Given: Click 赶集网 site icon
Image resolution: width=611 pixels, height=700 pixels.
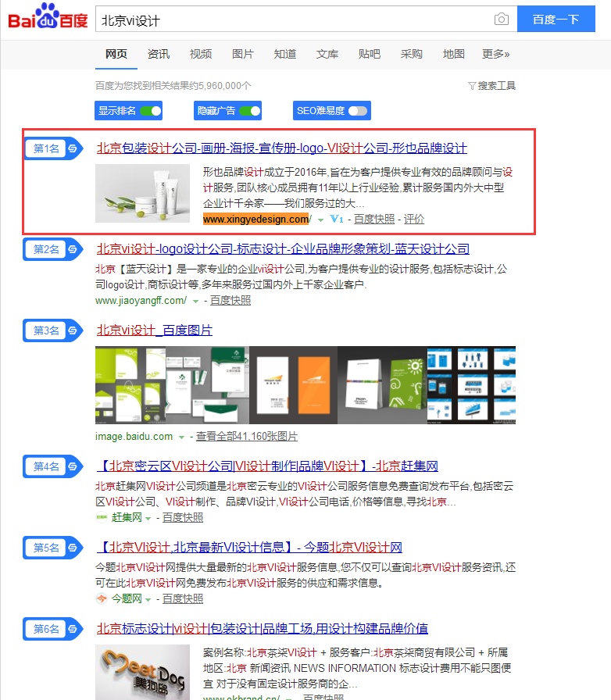Looking at the screenshot, I should tap(102, 517).
